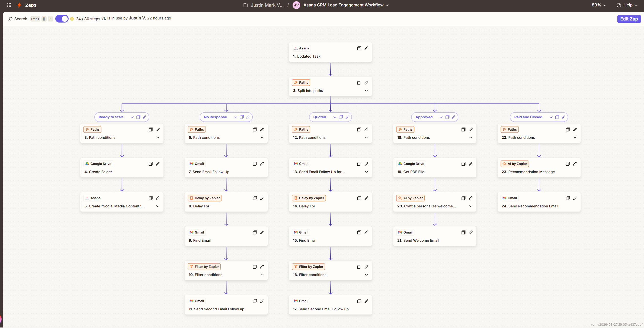Copy the Updated Task Asana step
The height and width of the screenshot is (328, 644).
pyautogui.click(x=359, y=48)
